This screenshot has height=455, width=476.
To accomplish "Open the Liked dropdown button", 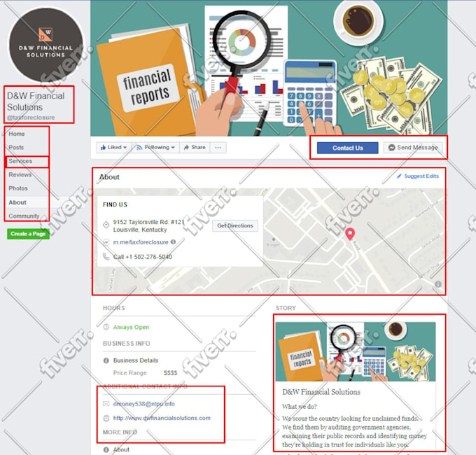I will [x=113, y=148].
